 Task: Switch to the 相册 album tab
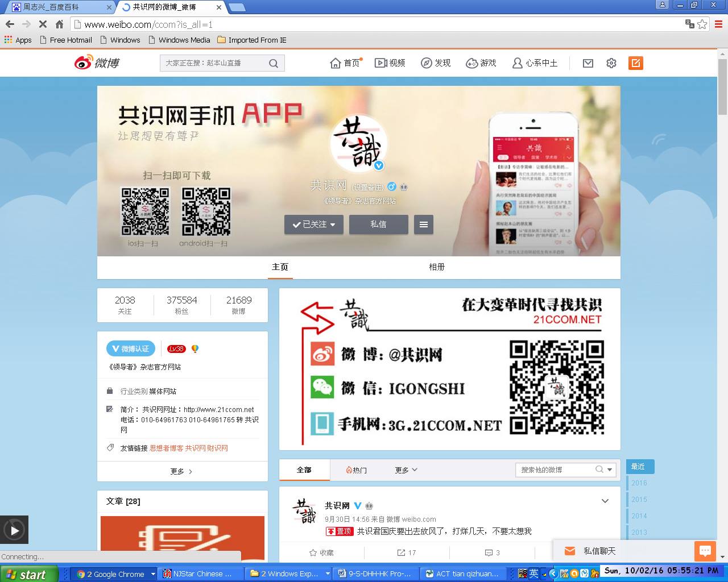437,267
